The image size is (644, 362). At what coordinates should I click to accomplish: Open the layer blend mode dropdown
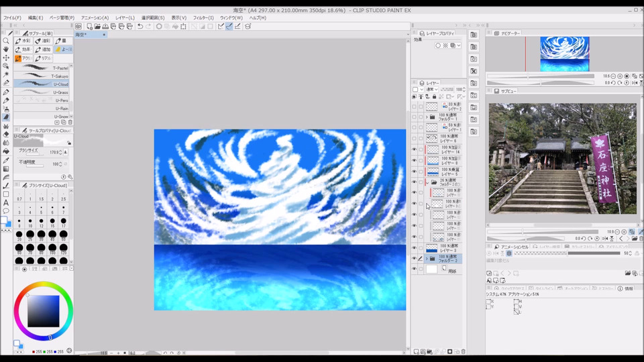click(432, 89)
